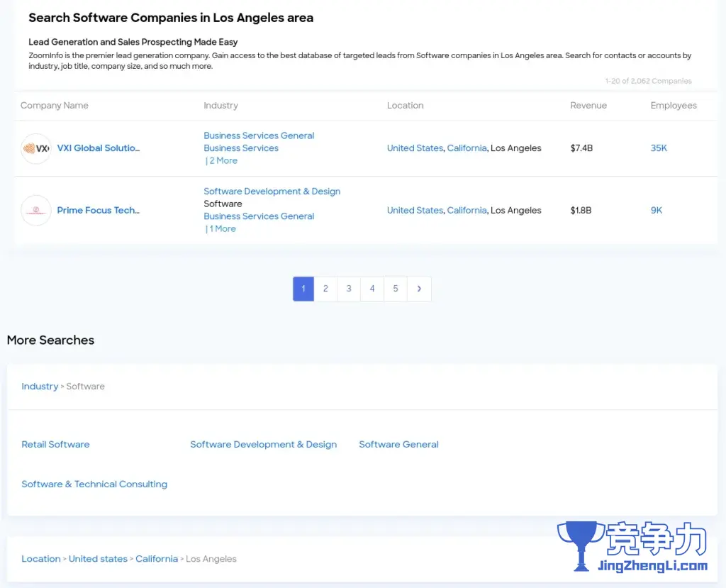
Task: Open Software & Technical Consulting search
Action: click(x=94, y=484)
